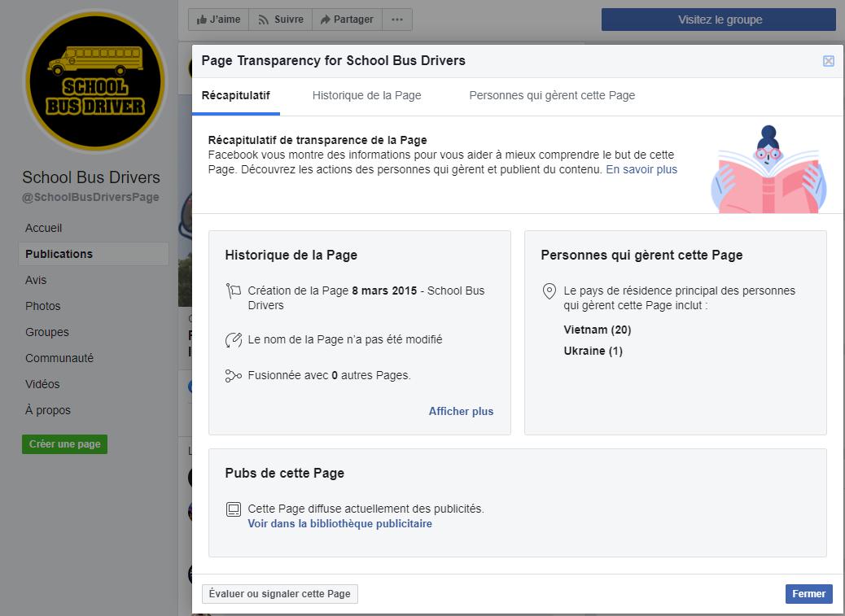Select Publications in the sidebar
Viewport: 845px width, 616px height.
[94, 254]
